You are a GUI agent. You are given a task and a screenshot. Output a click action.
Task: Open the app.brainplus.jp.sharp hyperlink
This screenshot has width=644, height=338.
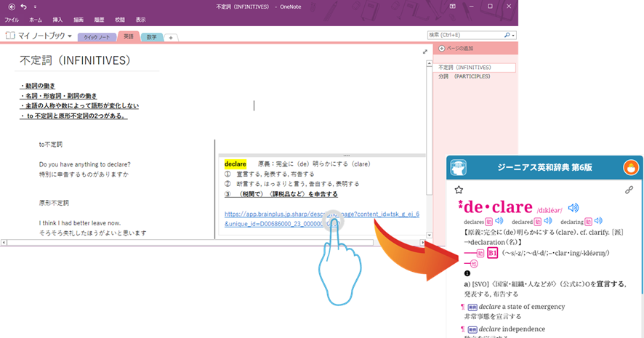(x=321, y=219)
